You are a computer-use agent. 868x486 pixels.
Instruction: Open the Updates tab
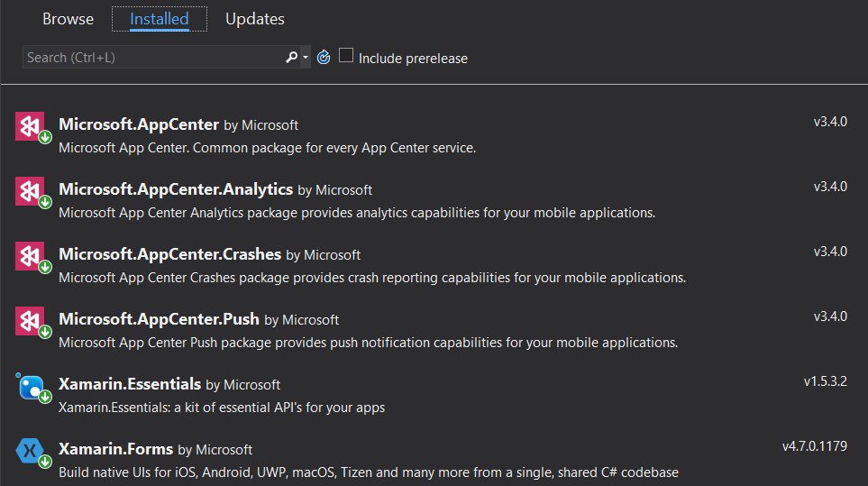click(255, 19)
